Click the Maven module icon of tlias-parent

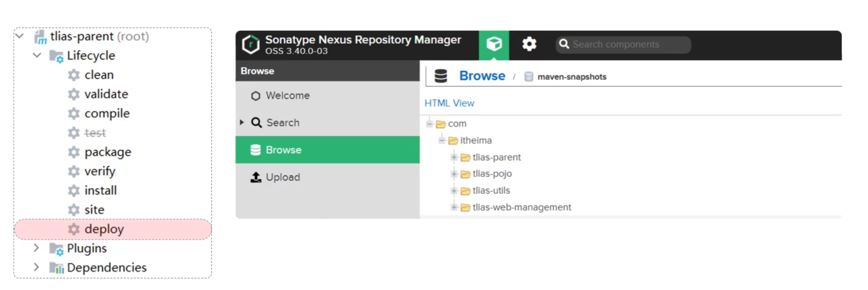(40, 37)
